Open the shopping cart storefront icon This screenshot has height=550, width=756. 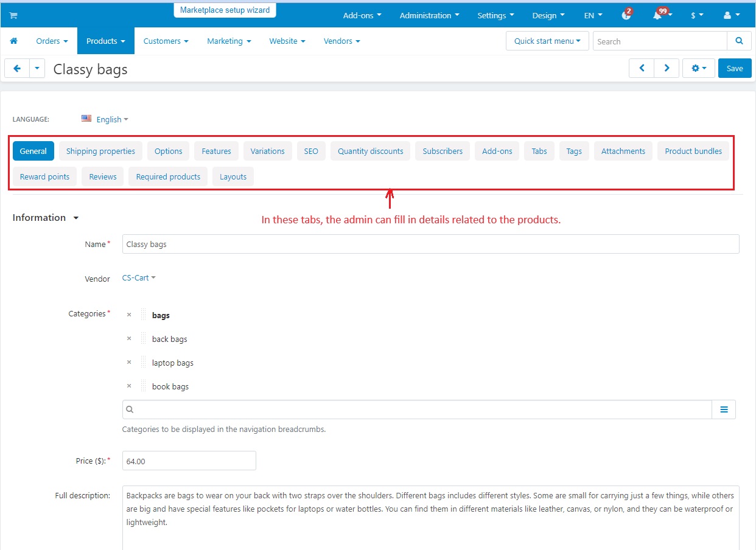click(x=13, y=16)
